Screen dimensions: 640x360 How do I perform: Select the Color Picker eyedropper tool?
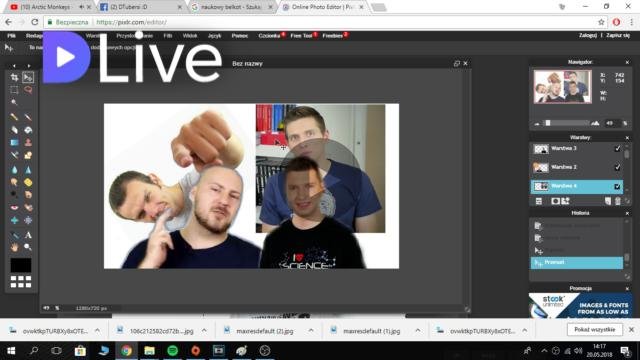14,235
